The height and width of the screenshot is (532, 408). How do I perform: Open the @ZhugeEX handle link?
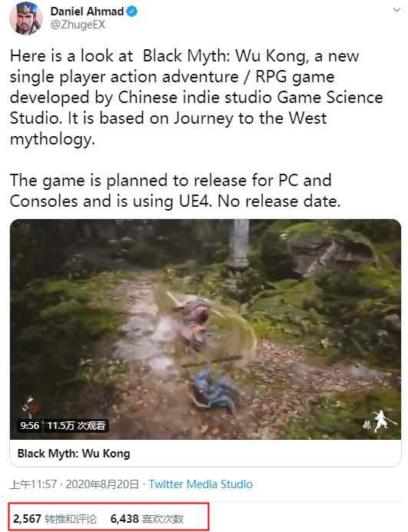(x=78, y=25)
